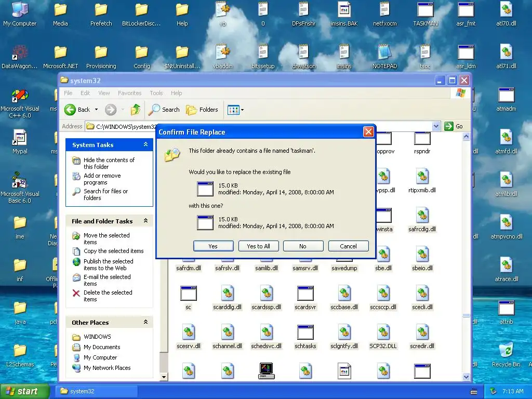532x399 pixels.
Task: Collapse the System Tasks panel
Action: [x=145, y=144]
